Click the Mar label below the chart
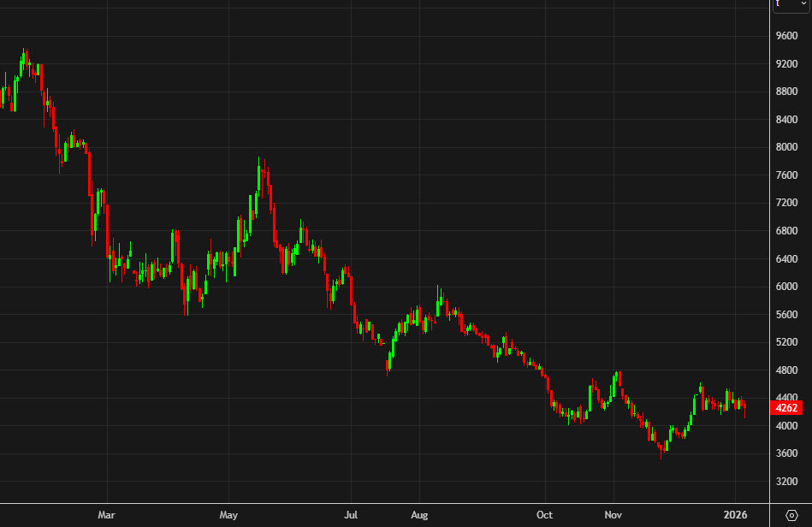 click(x=106, y=515)
